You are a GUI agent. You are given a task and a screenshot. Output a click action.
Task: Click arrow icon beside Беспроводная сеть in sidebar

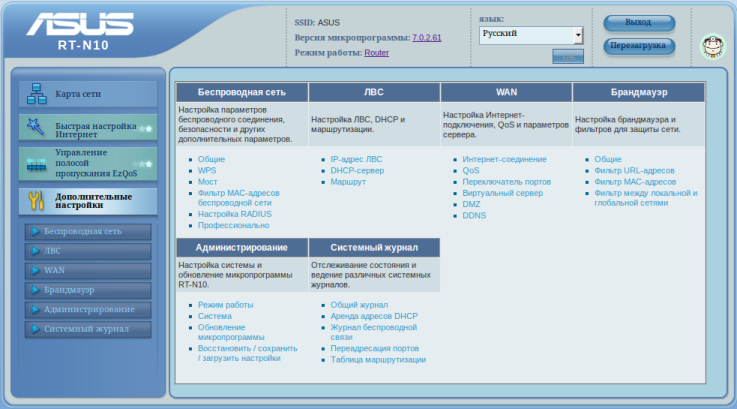(x=35, y=231)
